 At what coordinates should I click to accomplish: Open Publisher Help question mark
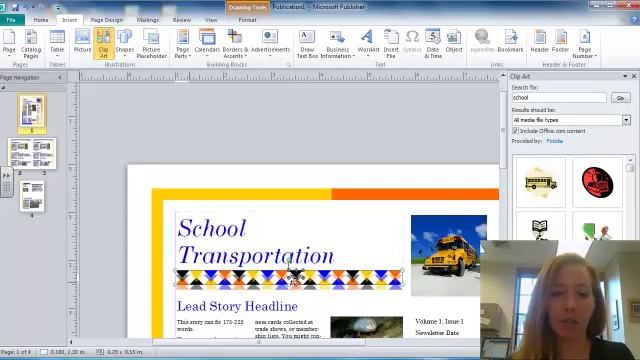[x=635, y=20]
